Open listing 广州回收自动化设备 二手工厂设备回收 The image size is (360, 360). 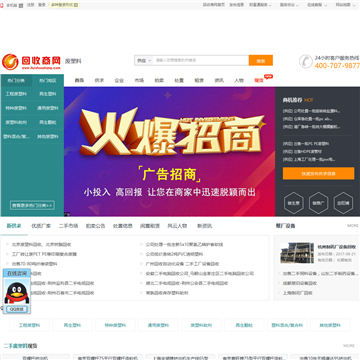[x=182, y=264]
